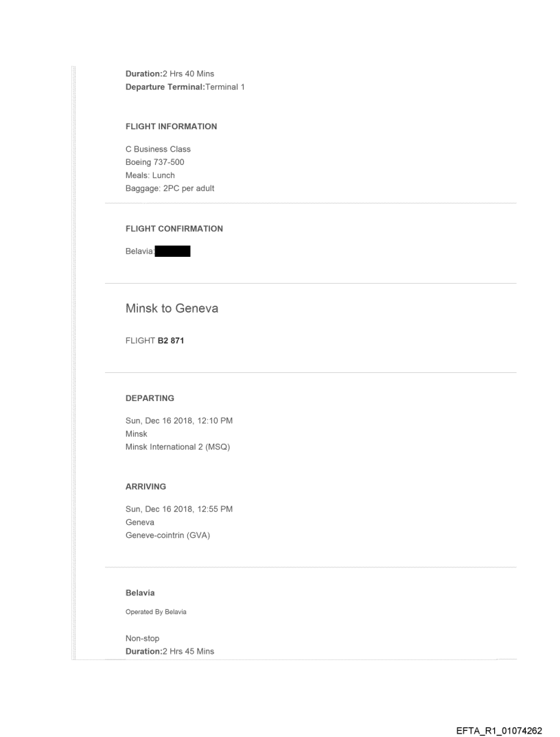Click the DEPARTING section heading
The height and width of the screenshot is (737, 560).
150,398
